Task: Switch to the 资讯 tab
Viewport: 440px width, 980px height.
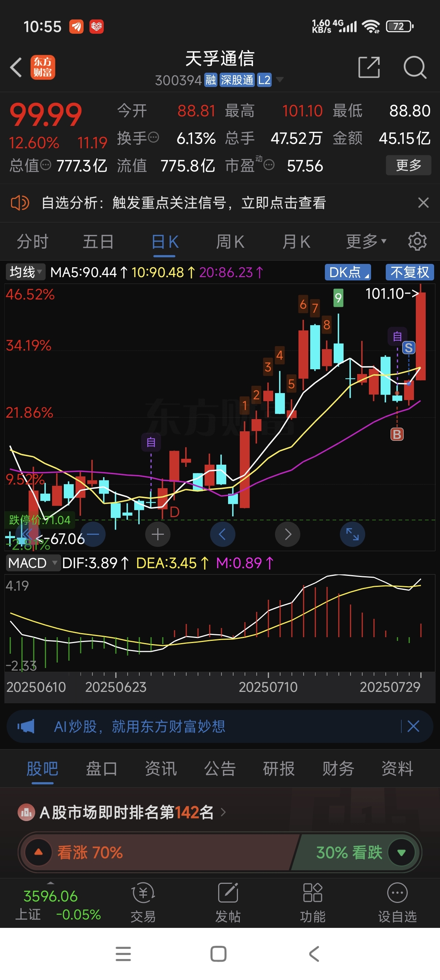Action: coord(161,769)
